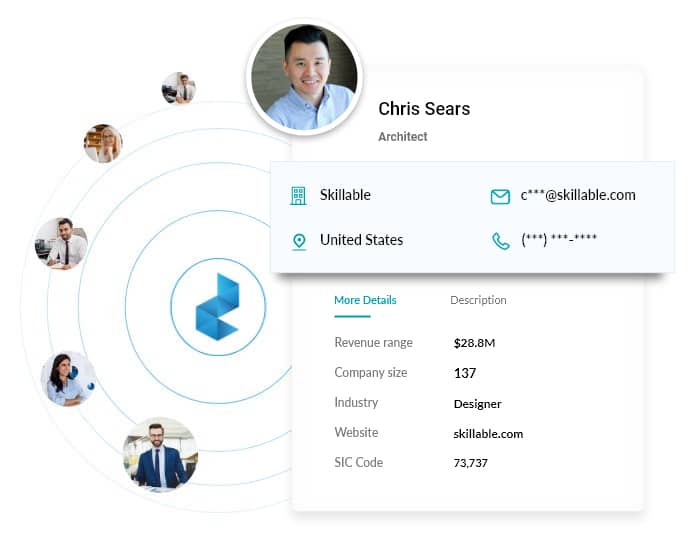Screen dimensions: 693x539
Task: Click the Skillable company name
Action: [x=345, y=195]
